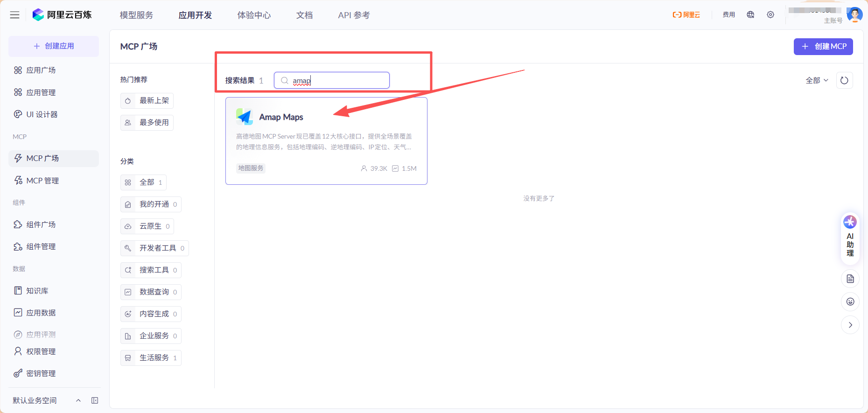Expand 默认业务空间 workspace switcher
868x413 pixels.
[47, 400]
